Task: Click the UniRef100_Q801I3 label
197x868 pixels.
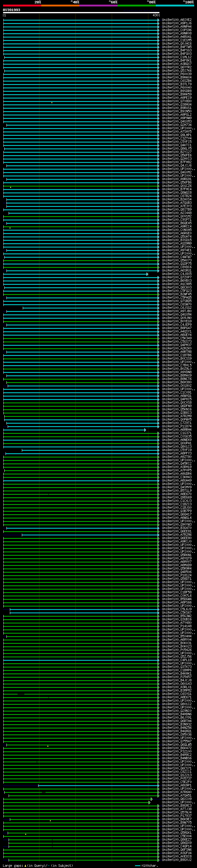Action: pyautogui.click(x=176, y=446)
